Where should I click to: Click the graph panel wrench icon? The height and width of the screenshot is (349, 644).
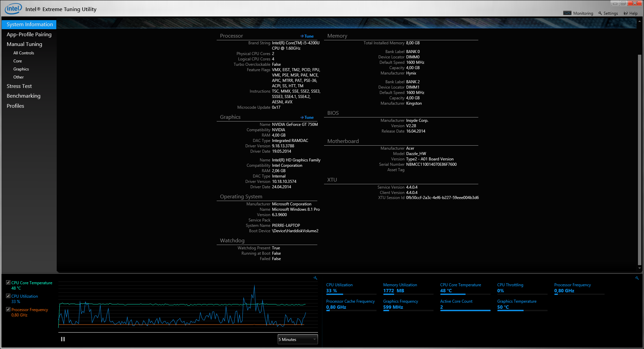(x=315, y=278)
